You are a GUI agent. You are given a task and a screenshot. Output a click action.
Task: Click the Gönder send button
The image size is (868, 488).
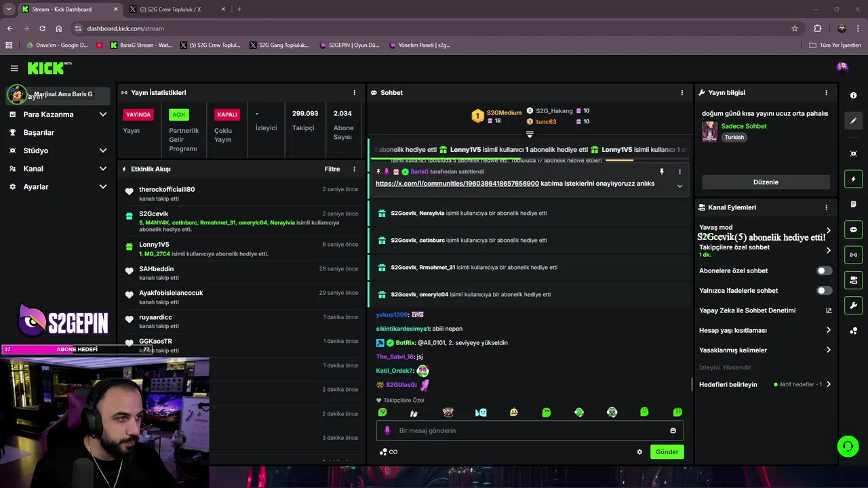click(x=667, y=452)
